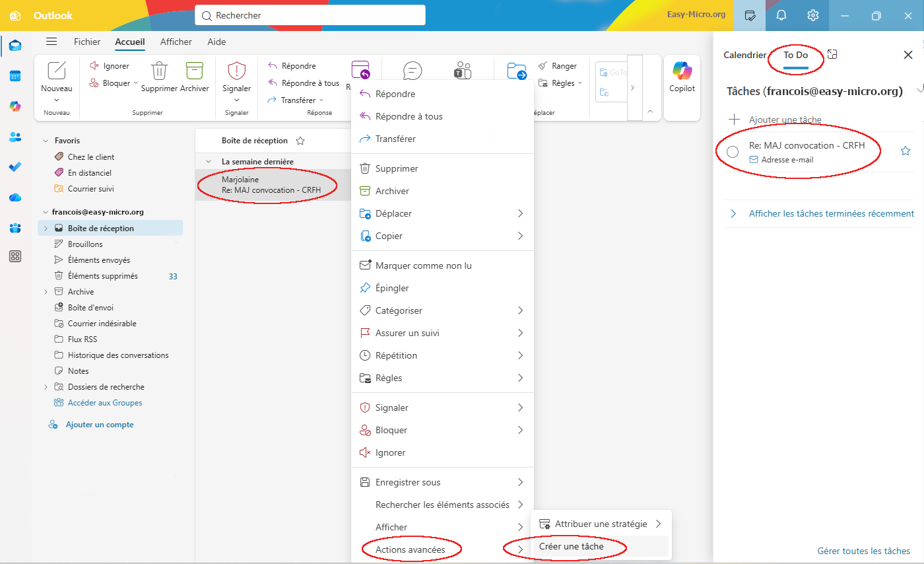Open Calendar from the left sidebar

(15, 76)
